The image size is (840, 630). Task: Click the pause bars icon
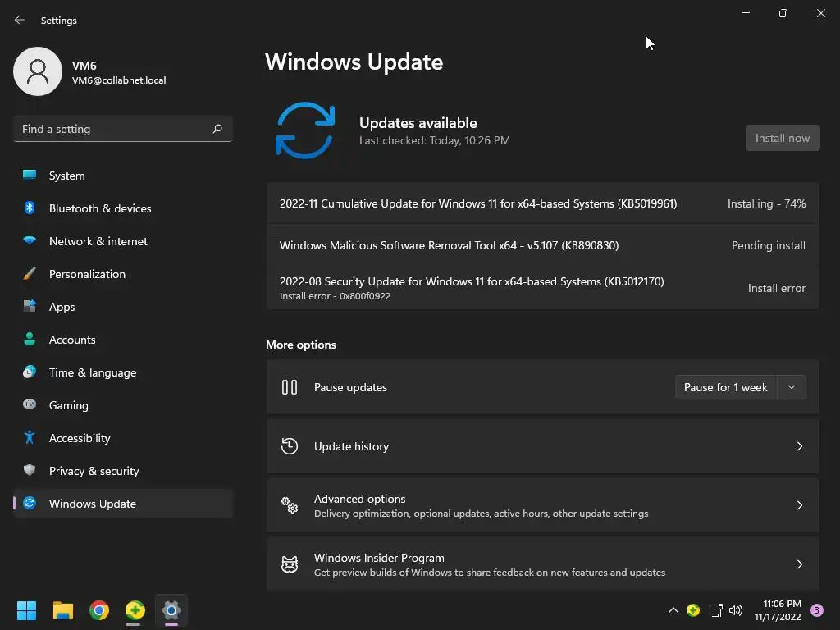pyautogui.click(x=290, y=387)
